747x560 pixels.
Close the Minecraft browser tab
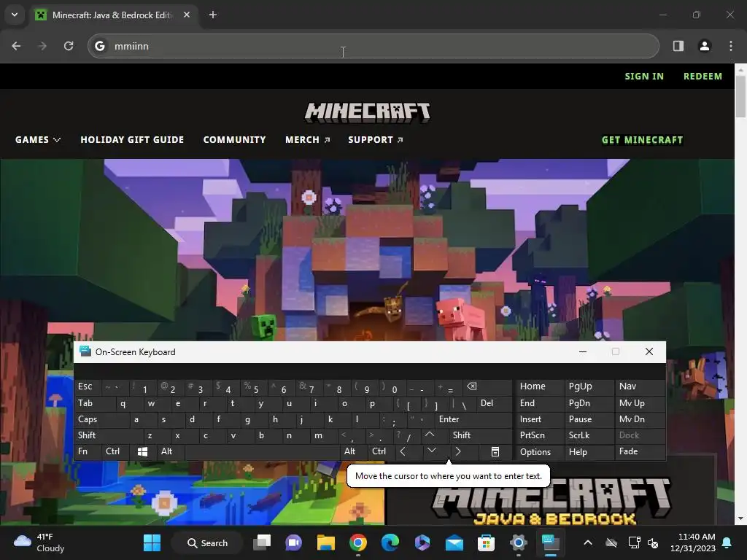click(x=187, y=15)
